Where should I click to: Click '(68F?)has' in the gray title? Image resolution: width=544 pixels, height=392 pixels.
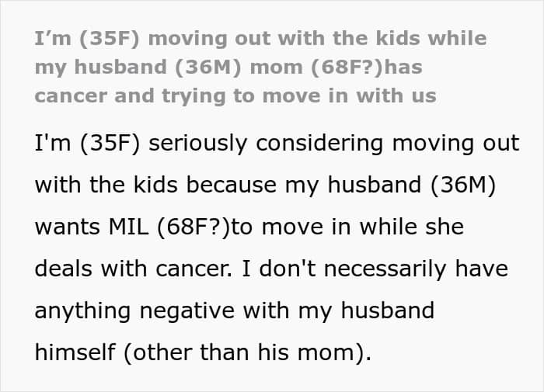[x=366, y=68]
